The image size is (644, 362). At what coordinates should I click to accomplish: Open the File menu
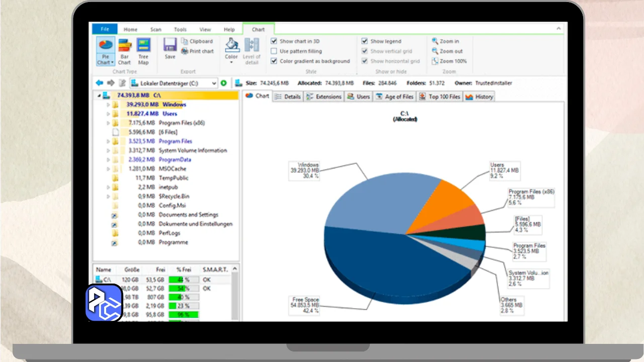(105, 29)
